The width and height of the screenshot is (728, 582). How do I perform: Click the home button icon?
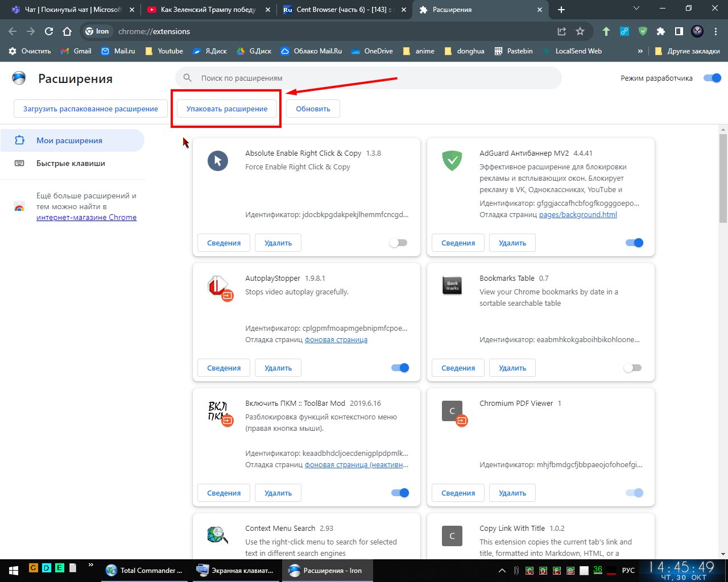point(67,31)
